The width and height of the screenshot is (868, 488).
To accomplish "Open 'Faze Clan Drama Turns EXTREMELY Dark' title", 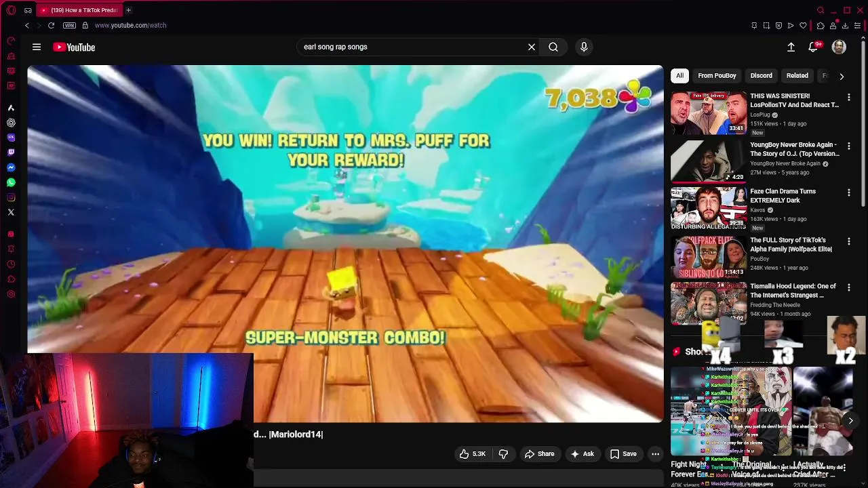I will (783, 196).
